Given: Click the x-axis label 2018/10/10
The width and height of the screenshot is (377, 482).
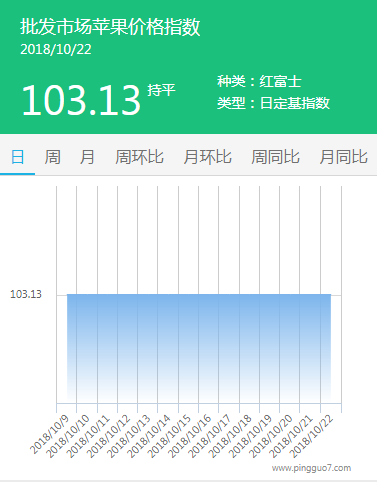Looking at the screenshot, I should click(67, 436).
